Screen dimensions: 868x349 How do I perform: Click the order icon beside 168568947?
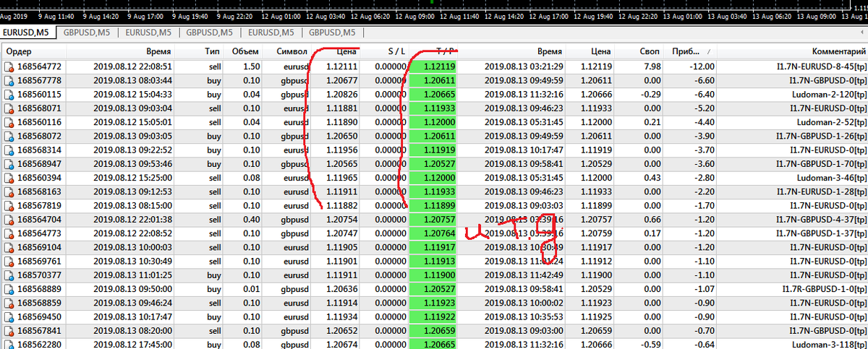[9, 164]
